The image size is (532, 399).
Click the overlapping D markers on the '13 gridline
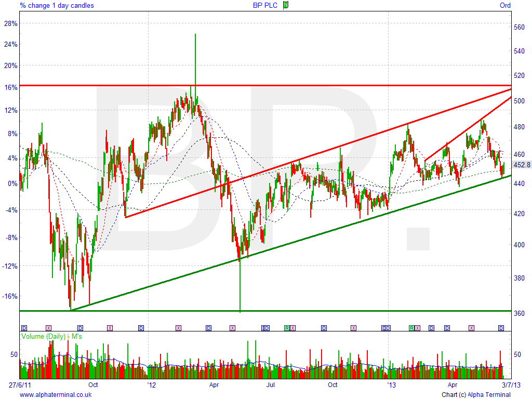[387, 328]
